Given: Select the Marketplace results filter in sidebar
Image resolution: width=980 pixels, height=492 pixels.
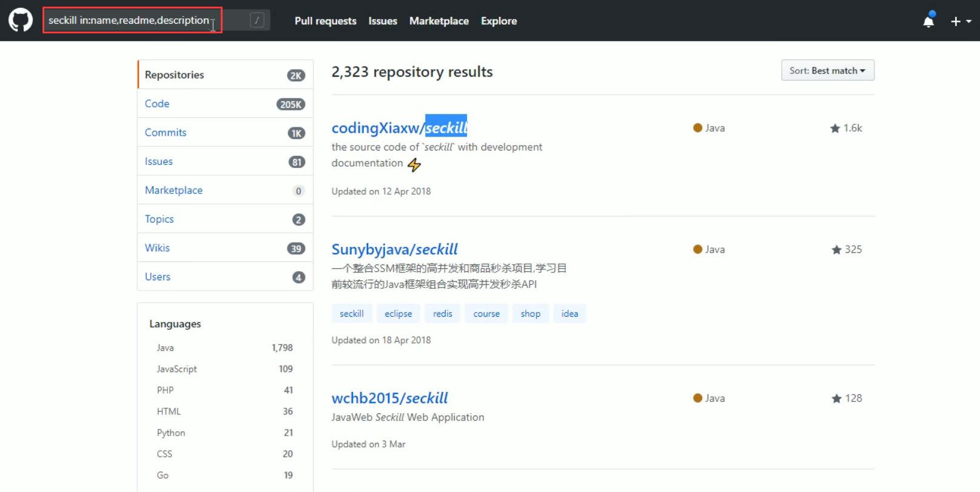Looking at the screenshot, I should [225, 190].
